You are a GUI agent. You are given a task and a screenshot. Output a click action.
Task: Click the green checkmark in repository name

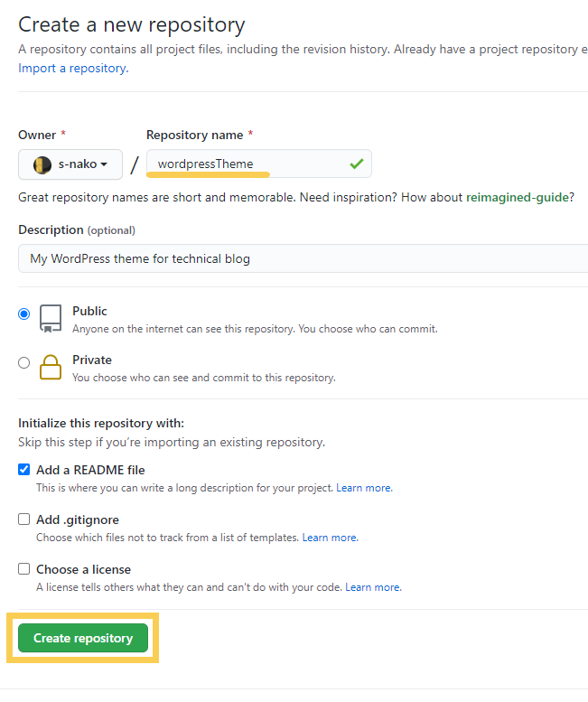click(357, 164)
